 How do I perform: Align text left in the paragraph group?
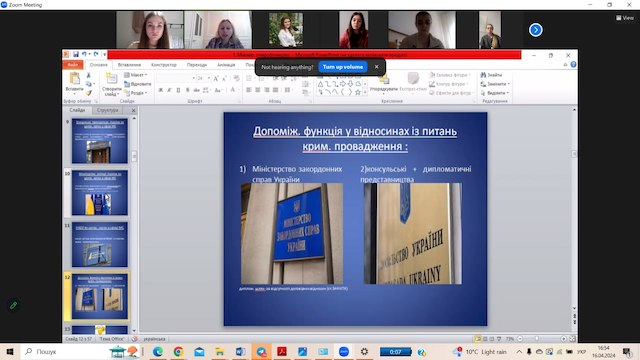pos(249,90)
